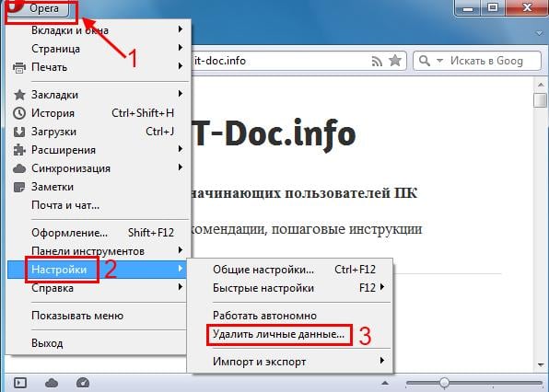The height and width of the screenshot is (392, 549).
Task: Choose Оформление... menu item
Action: coord(99,233)
